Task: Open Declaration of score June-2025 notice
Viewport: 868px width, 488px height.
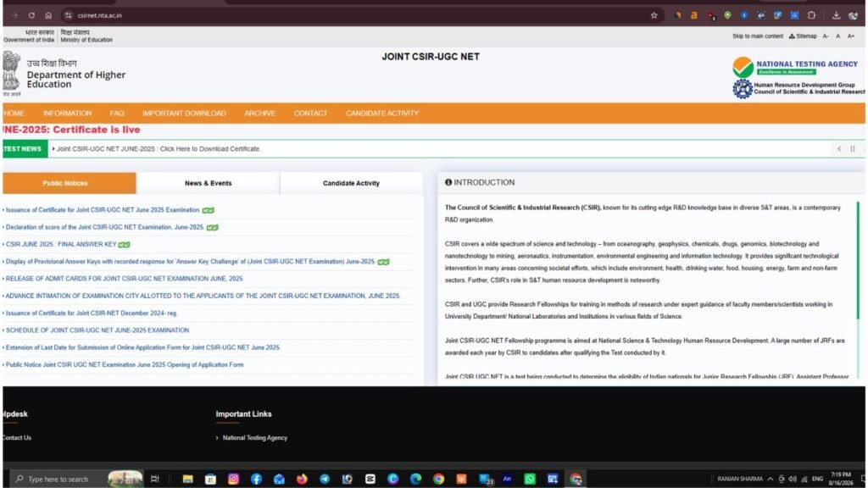Action: tap(104, 227)
